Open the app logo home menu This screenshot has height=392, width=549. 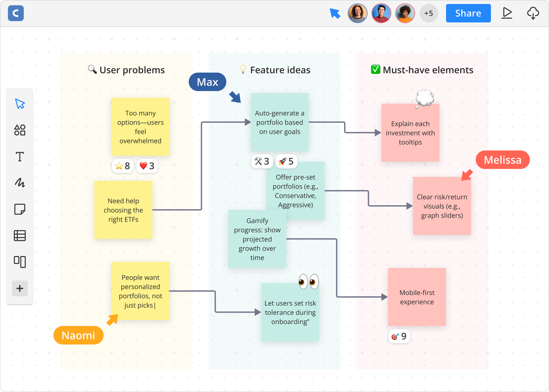point(16,13)
